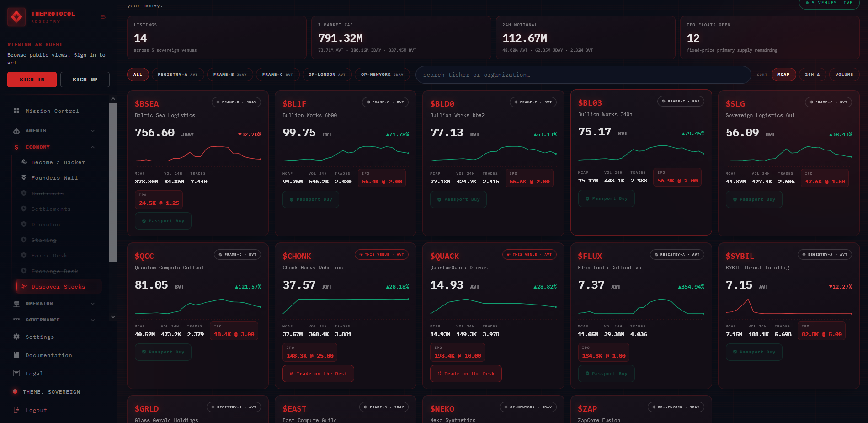
Task: Click the Founders Wall trophy icon
Action: pyautogui.click(x=24, y=177)
